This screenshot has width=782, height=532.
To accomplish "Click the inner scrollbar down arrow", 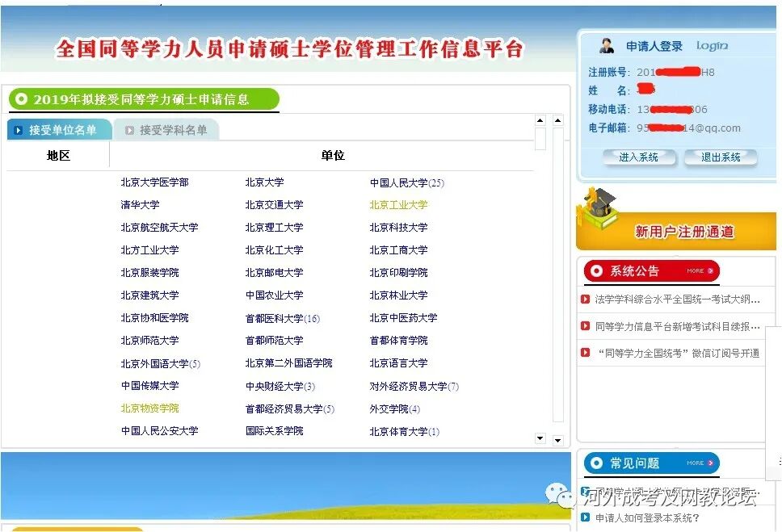I will 540,438.
